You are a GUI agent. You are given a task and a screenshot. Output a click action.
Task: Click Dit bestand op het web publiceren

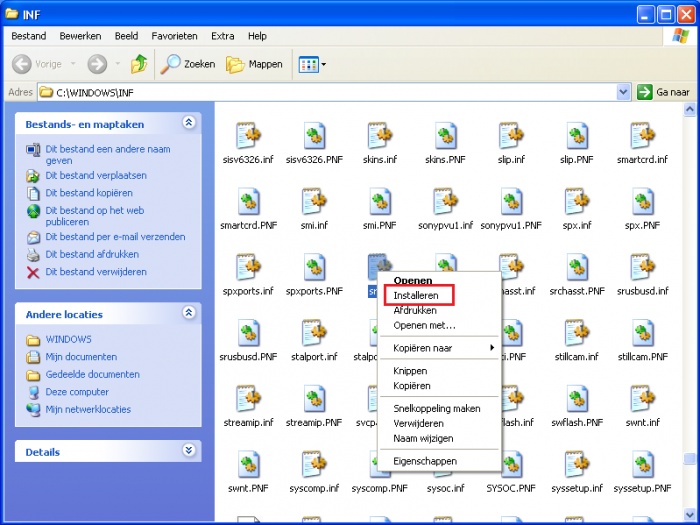pos(95,216)
